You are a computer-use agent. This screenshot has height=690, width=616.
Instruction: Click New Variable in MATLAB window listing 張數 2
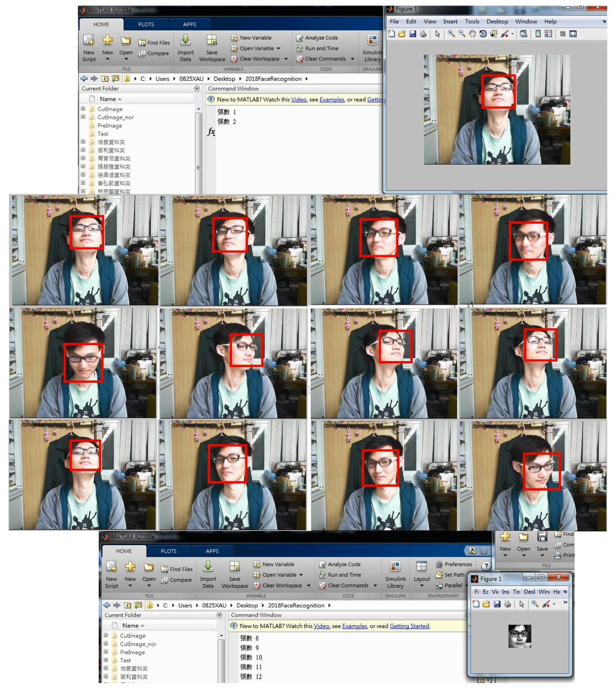coord(251,38)
